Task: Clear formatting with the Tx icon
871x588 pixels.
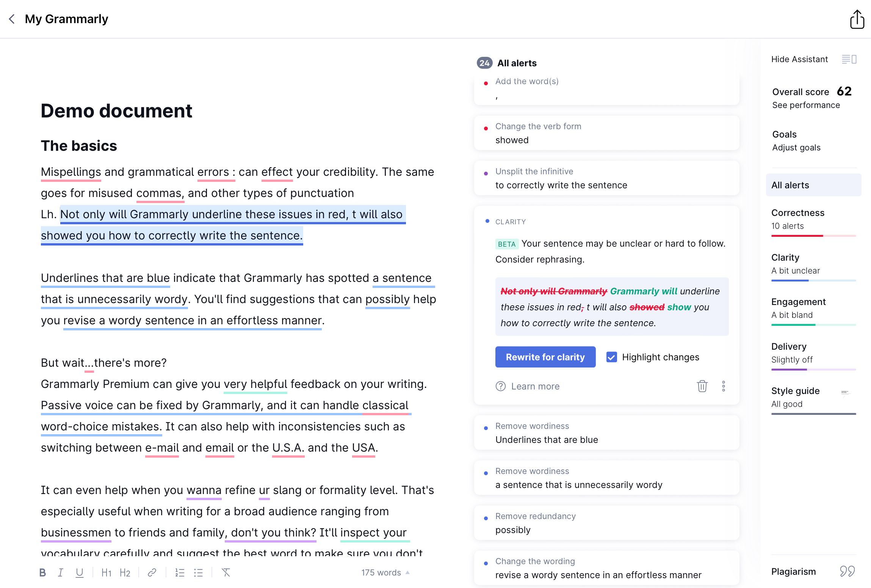Action: [x=226, y=572]
